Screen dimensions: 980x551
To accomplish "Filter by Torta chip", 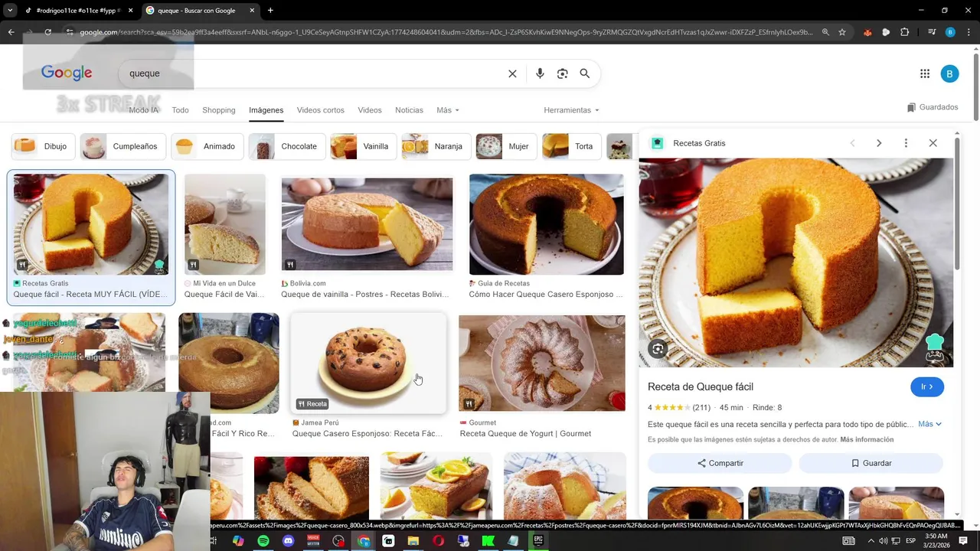I will [x=571, y=146].
